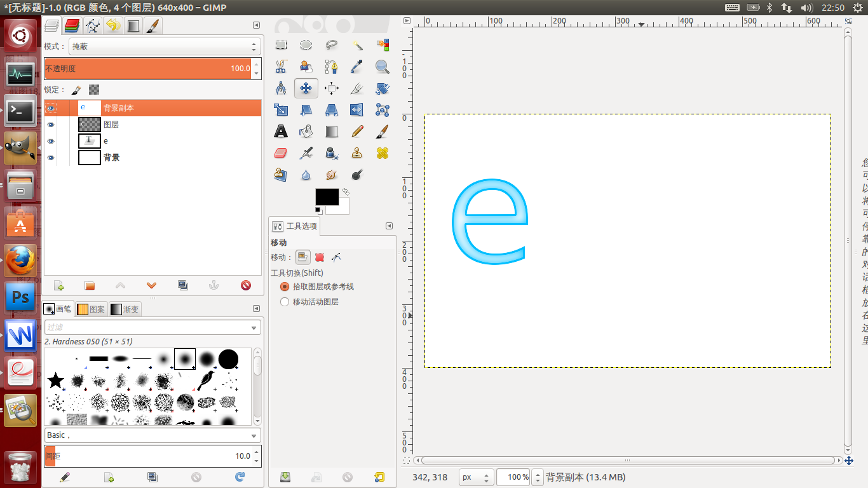Lower layer with orange down arrow

(151, 285)
